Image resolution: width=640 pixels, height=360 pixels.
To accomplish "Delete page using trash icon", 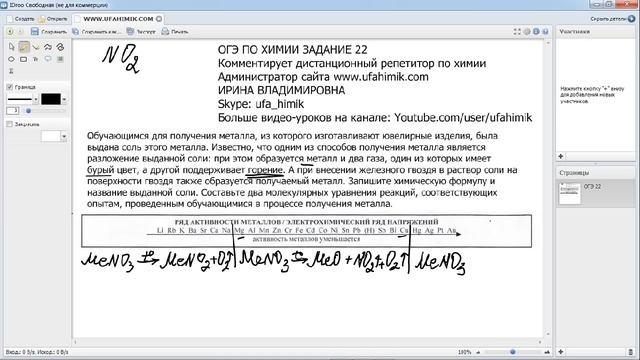I will click(631, 351).
